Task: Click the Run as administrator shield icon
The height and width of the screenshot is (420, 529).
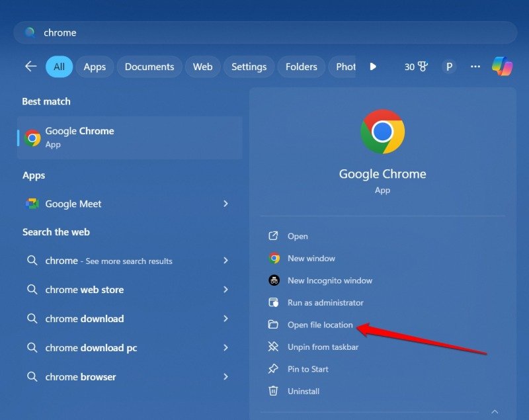Action: click(273, 302)
